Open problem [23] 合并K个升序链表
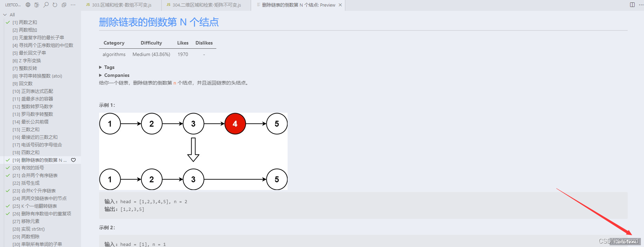 pos(34,191)
